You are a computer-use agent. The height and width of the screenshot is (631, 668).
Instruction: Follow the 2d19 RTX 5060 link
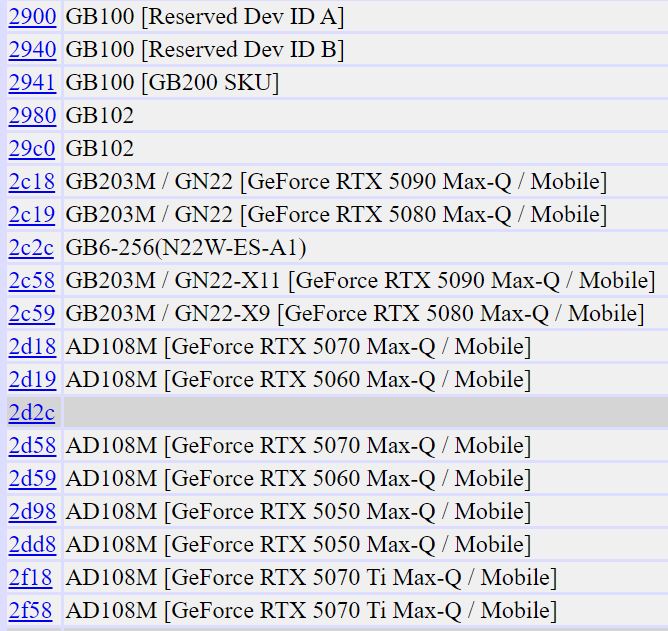click(x=32, y=380)
